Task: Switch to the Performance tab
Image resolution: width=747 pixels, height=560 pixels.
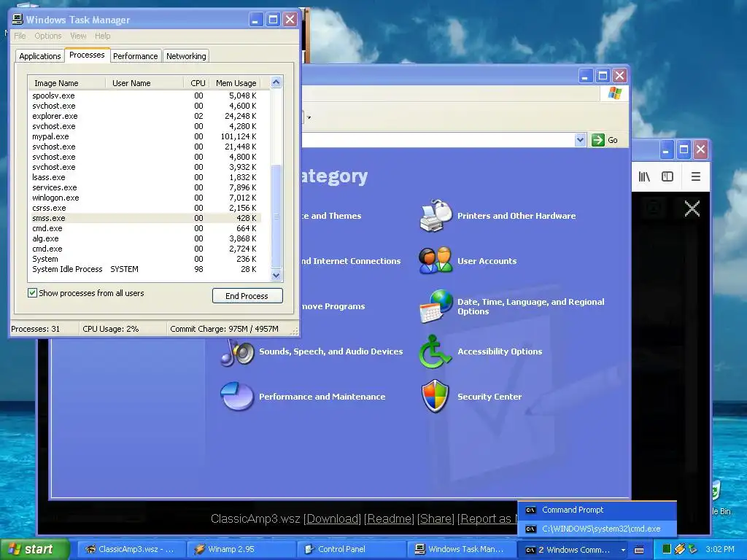Action: 135,56
